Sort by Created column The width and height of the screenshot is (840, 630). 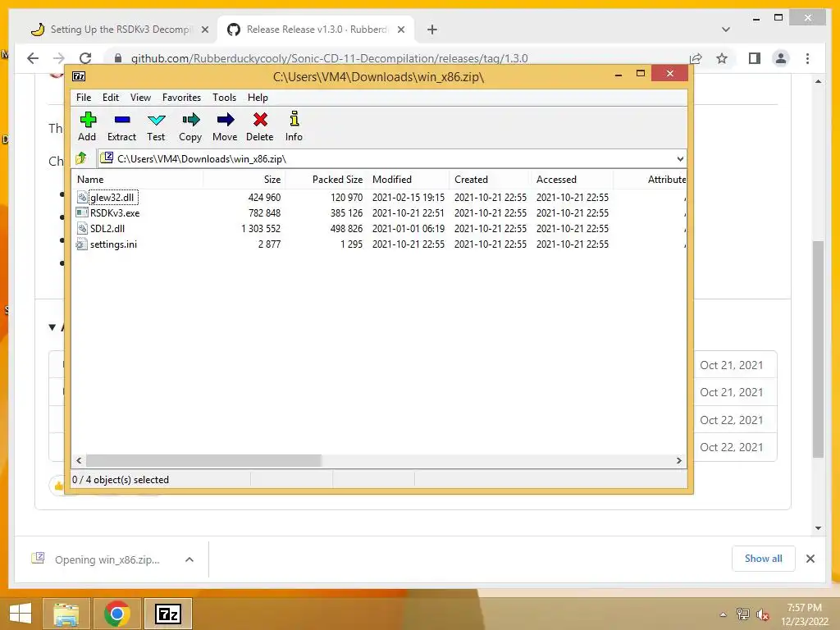click(x=490, y=180)
